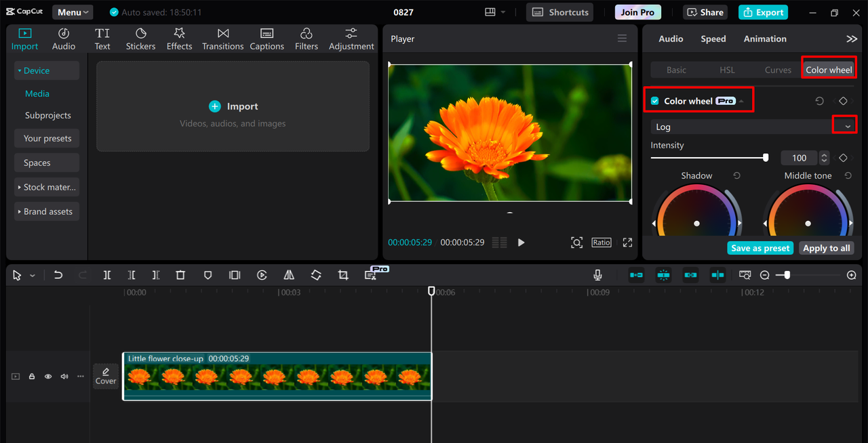Expand more property tabs with double chevron
Viewport: 868px width, 443px height.
852,39
